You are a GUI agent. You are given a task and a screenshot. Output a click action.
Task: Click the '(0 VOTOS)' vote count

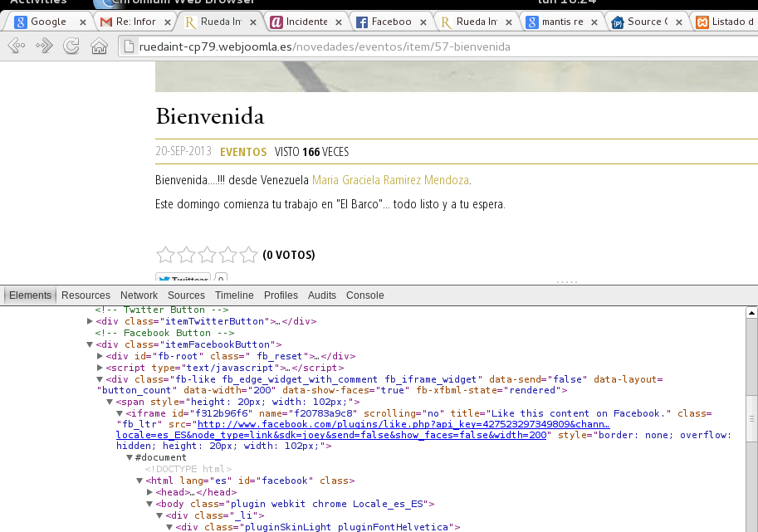pyautogui.click(x=289, y=255)
